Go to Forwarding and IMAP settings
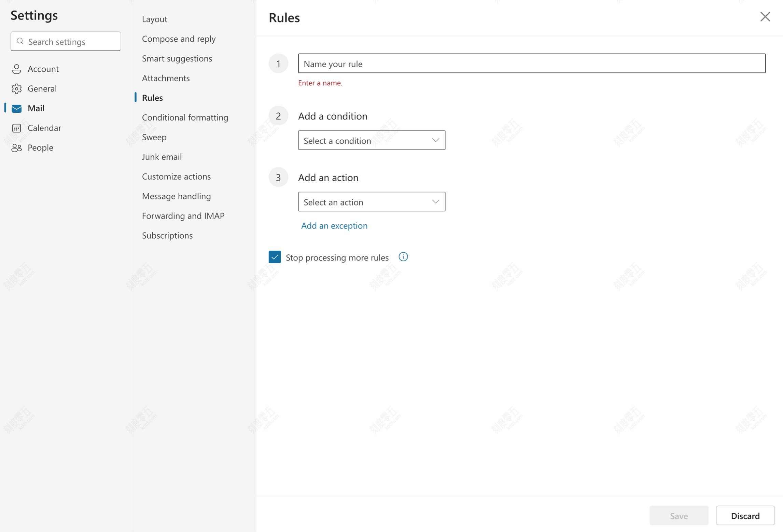Screen dimensions: 783x532 click(183, 215)
